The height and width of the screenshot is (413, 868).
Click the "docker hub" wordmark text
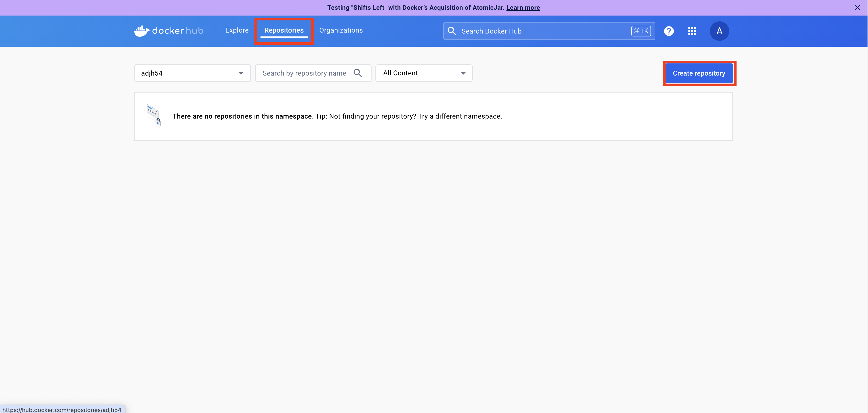178,31
